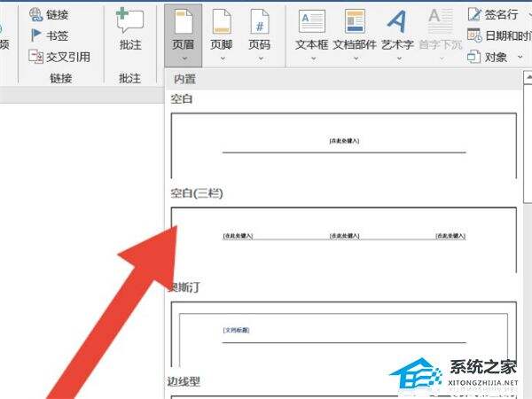Click the 日期和时间 calendar icon
532x399 pixels.
474,35
